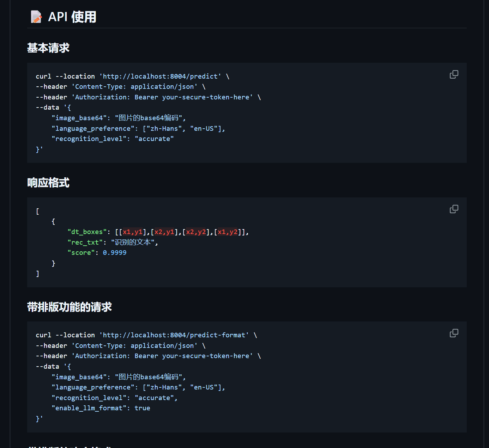Click the 0.9999 score value
This screenshot has width=489, height=448.
point(114,253)
